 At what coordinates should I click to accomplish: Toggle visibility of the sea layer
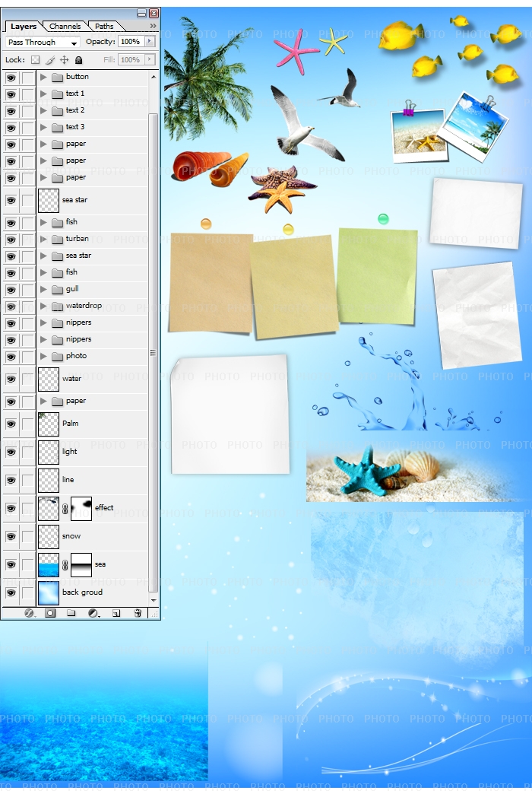click(x=11, y=564)
